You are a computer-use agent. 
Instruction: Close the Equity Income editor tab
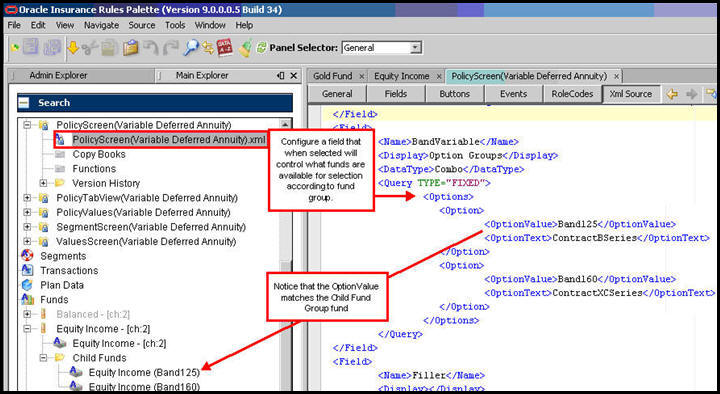pos(439,76)
